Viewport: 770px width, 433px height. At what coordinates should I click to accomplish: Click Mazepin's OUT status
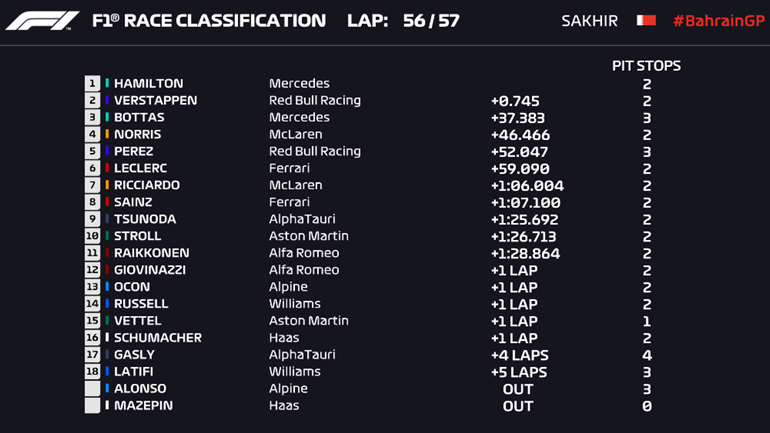(518, 406)
